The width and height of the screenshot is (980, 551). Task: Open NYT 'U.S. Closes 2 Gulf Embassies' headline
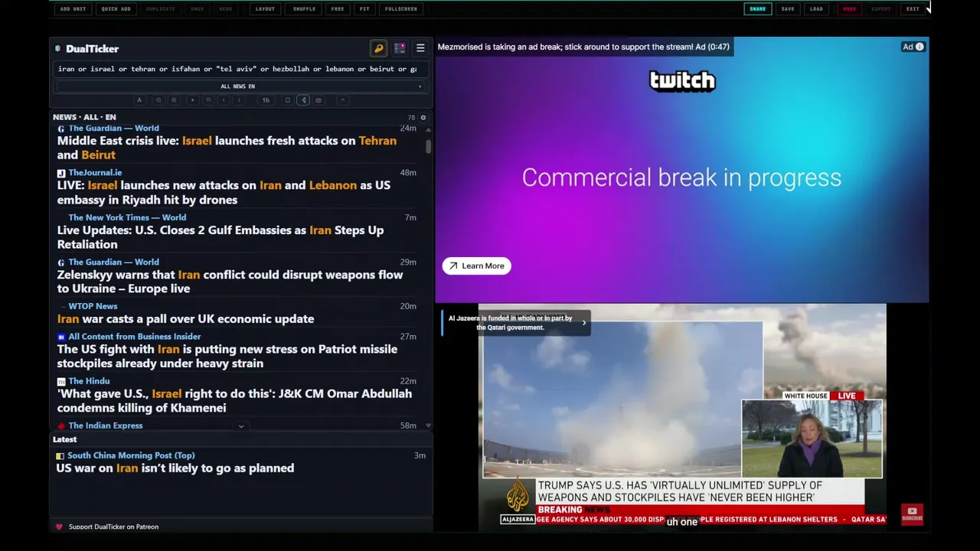pos(220,237)
